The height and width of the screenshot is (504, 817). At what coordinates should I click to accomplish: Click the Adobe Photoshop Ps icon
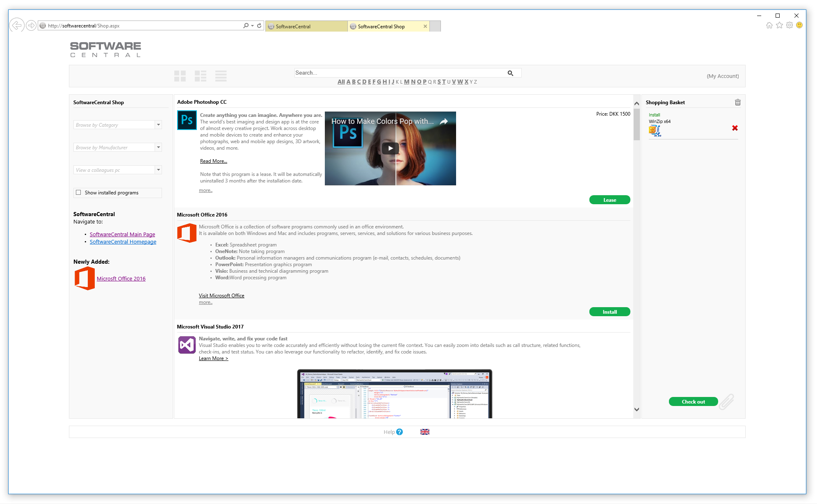tap(187, 120)
